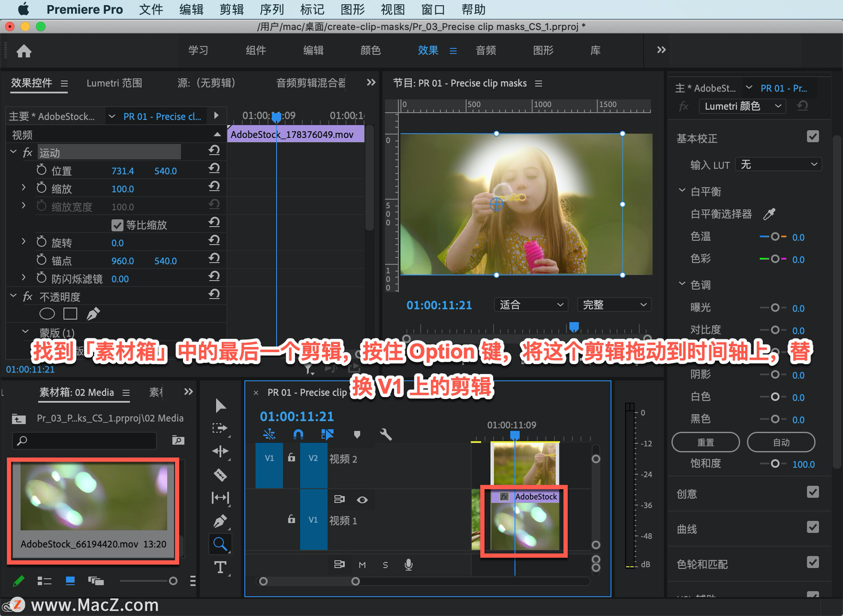The image size is (843, 616).
Task: Pick white balance with eyedropper
Action: click(769, 214)
